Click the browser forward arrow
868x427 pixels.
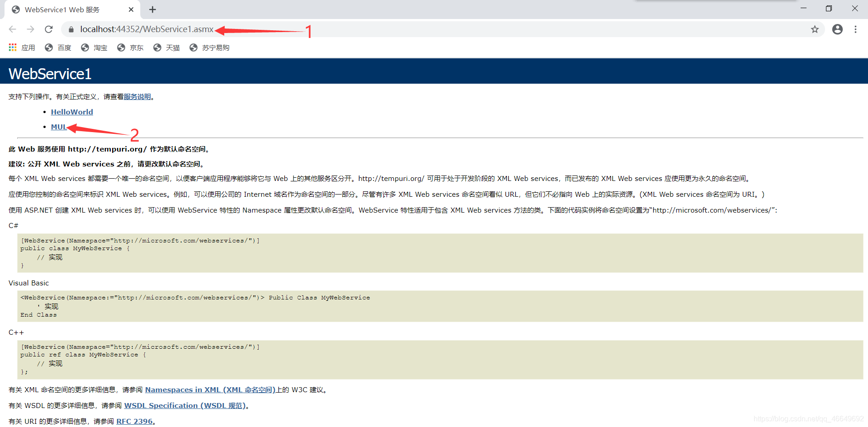(31, 29)
